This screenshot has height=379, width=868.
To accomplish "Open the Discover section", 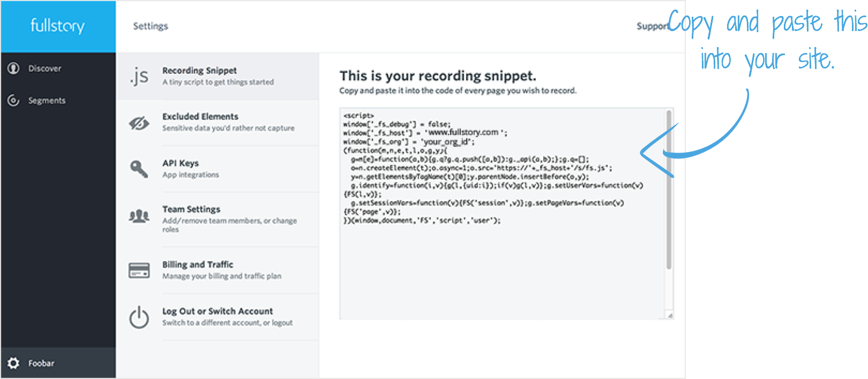I will point(45,69).
